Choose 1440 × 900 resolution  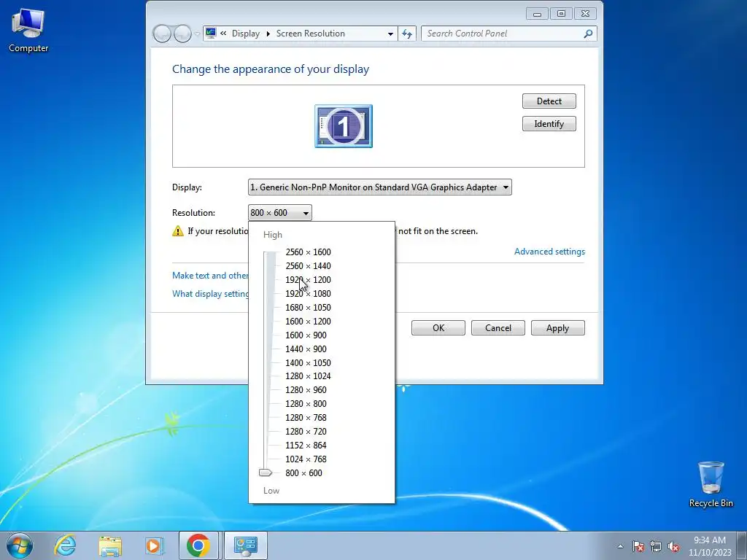pyautogui.click(x=306, y=349)
